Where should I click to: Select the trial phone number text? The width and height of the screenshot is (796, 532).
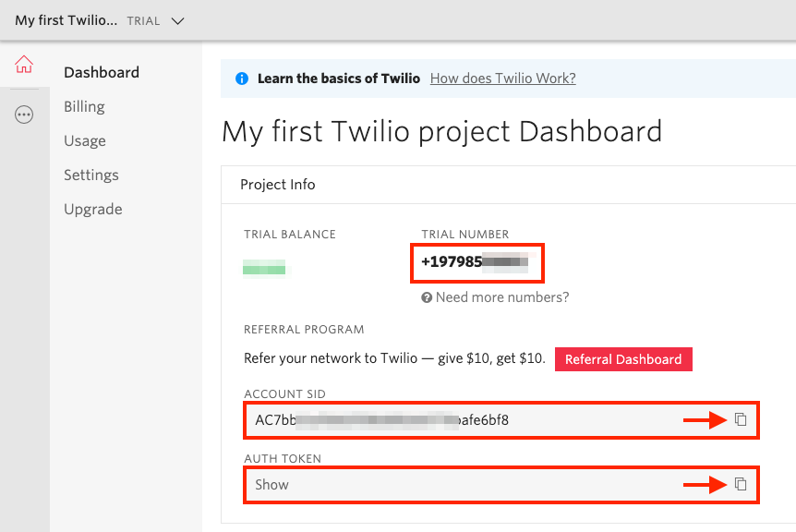tap(475, 262)
